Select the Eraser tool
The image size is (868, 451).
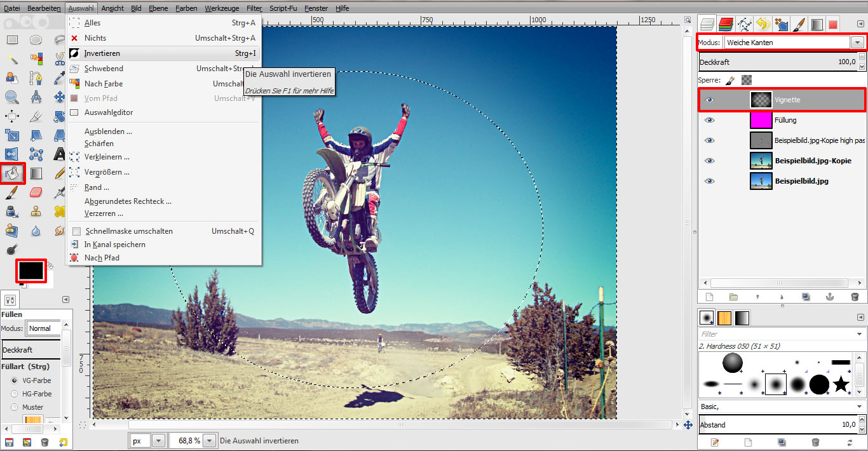pyautogui.click(x=35, y=191)
